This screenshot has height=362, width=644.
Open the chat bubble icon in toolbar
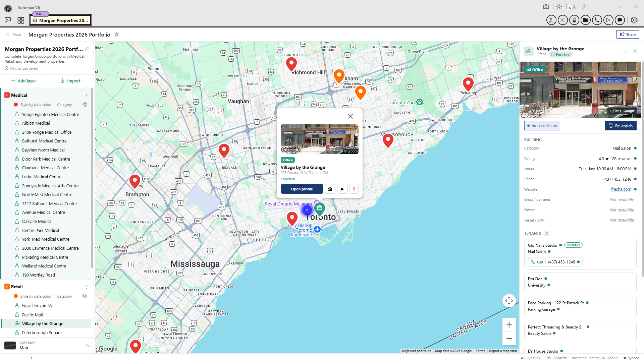tap(620, 20)
